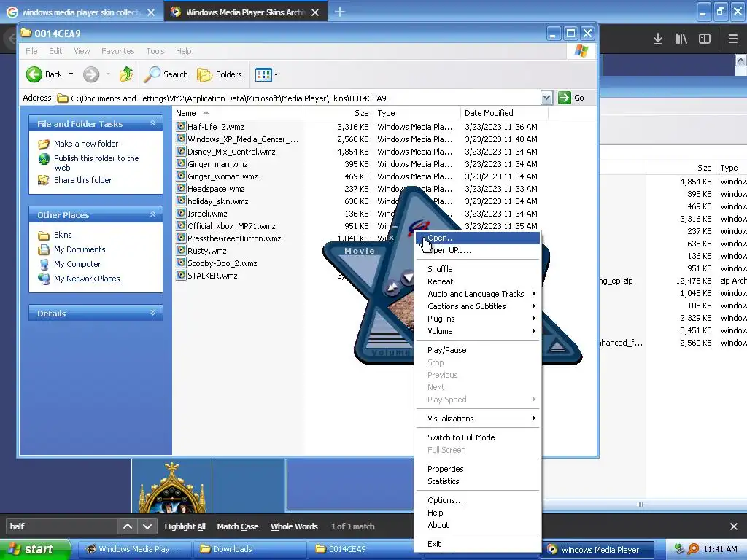Choose Open... in the context menu
This screenshot has height=560, width=747.
coord(479,238)
